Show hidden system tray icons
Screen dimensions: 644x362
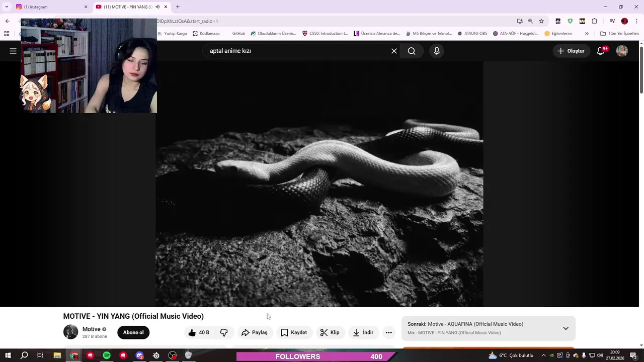pos(544,355)
